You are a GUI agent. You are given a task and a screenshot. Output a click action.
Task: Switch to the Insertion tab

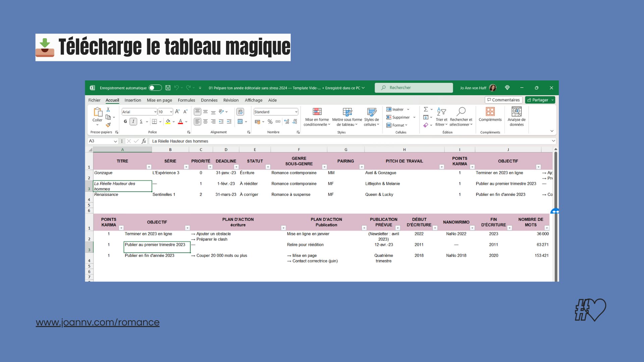click(132, 100)
